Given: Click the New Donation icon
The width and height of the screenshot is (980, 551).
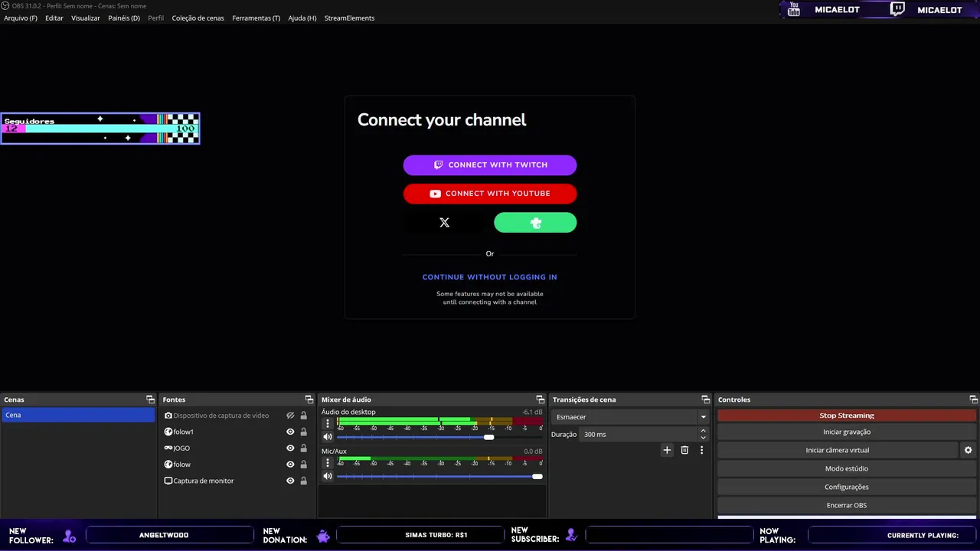Looking at the screenshot, I should point(323,536).
